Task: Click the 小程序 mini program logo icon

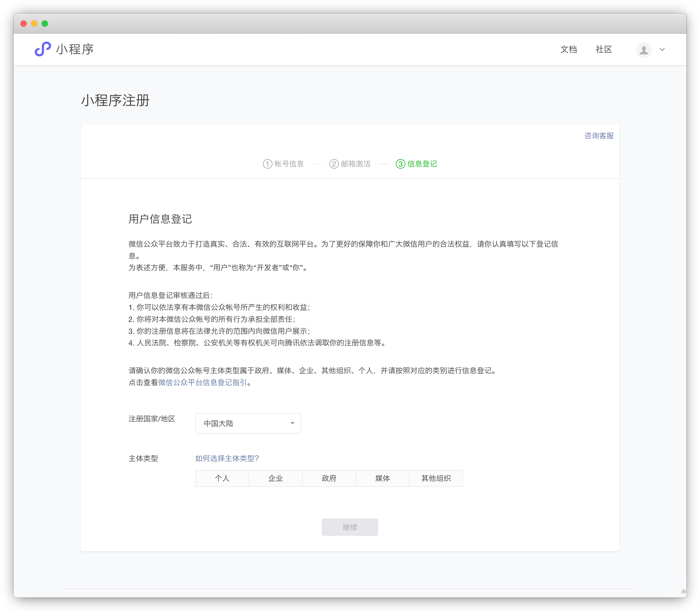Action: coord(43,49)
